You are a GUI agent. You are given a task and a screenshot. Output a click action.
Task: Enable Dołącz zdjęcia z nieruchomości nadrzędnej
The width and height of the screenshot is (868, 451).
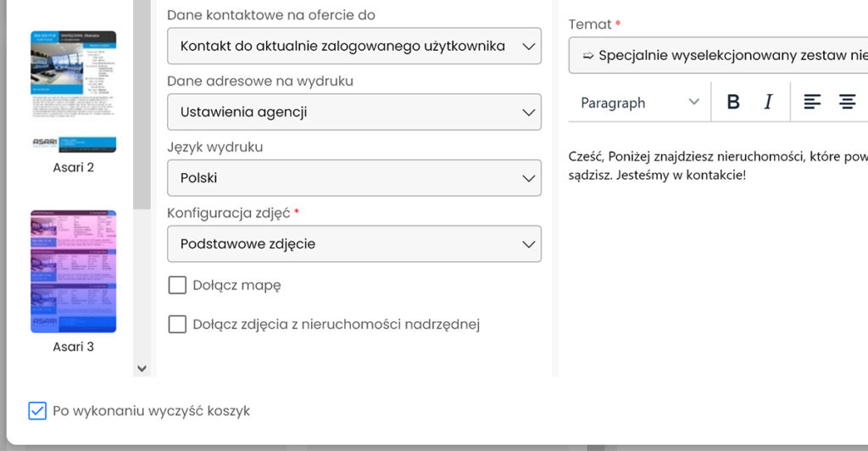point(177,324)
